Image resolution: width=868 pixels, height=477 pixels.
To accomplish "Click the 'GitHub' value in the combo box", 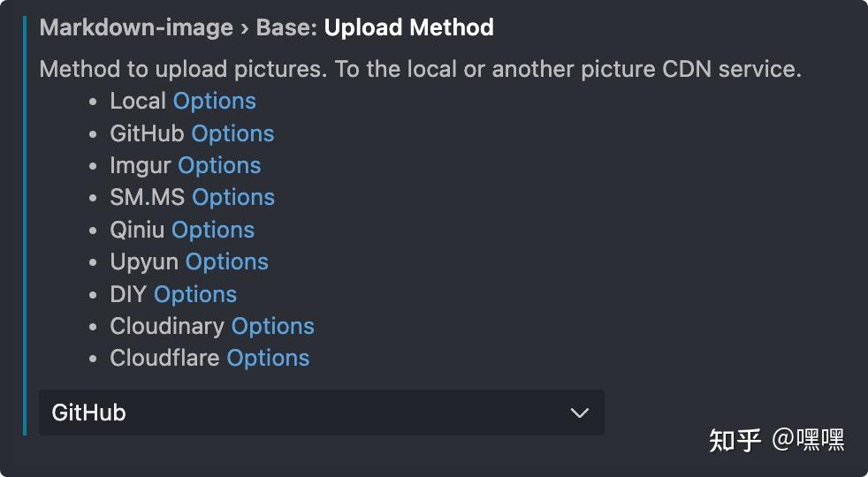I will pyautogui.click(x=89, y=413).
